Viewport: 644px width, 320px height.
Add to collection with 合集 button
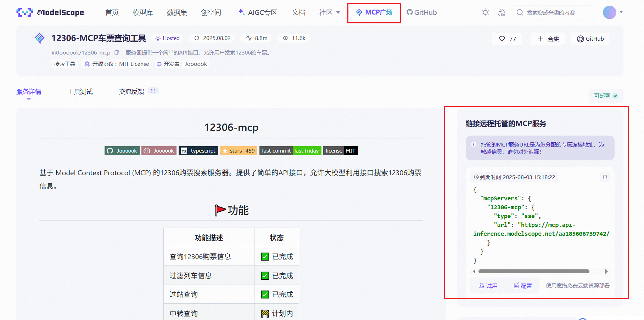[x=548, y=39]
